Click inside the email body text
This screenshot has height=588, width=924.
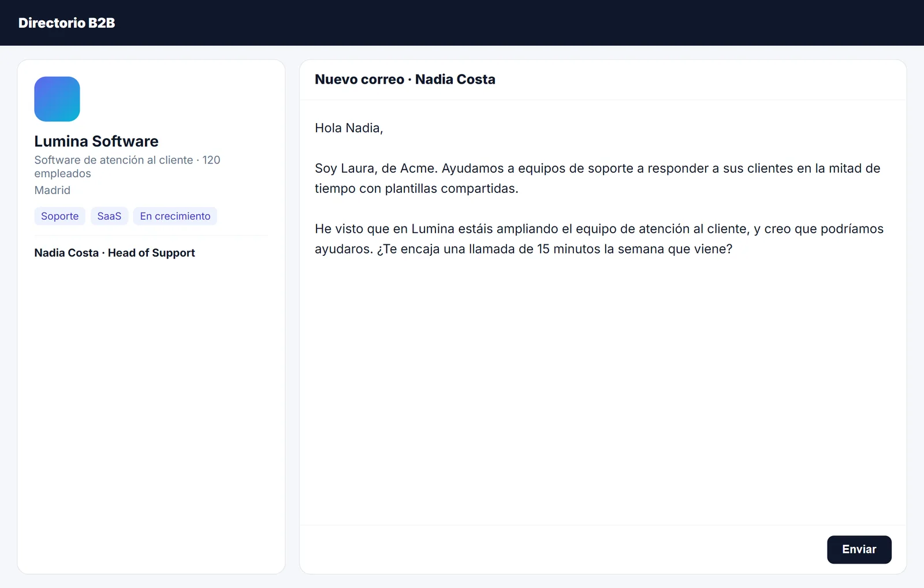[x=602, y=312]
